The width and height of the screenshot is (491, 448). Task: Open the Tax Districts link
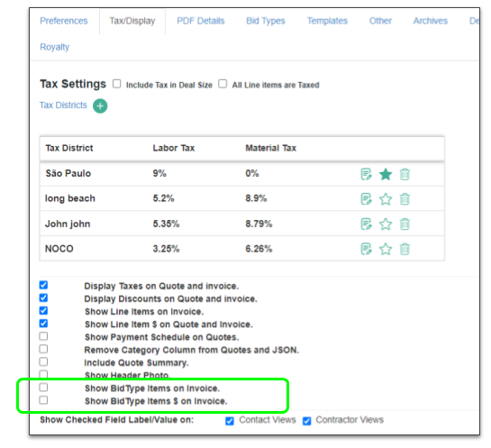[x=63, y=105]
